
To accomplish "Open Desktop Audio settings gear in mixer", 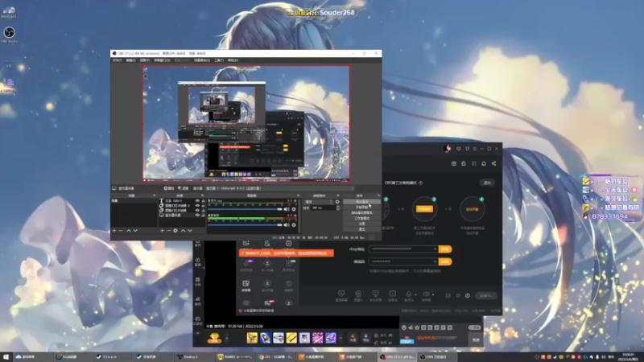I will 294,225.
